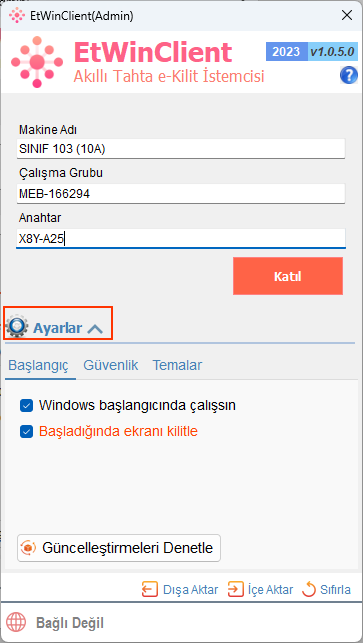Uncheck Windows başlangıcında çalışsın checkbox
Viewport: 363px width, 643px height.
tap(26, 406)
